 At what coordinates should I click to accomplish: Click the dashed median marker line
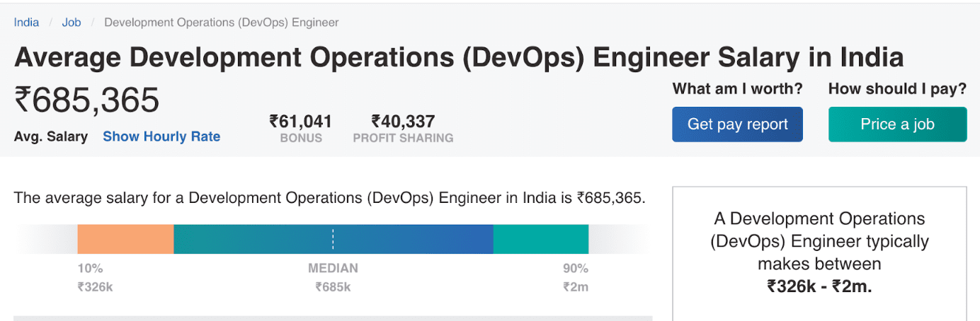pos(333,239)
